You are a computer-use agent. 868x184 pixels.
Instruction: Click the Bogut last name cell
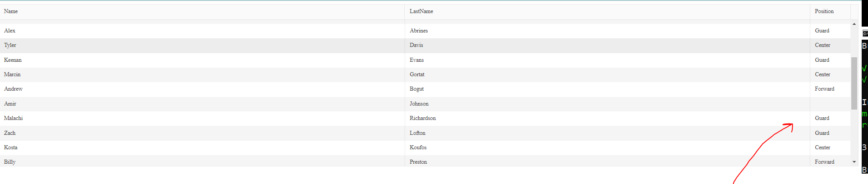coord(607,89)
